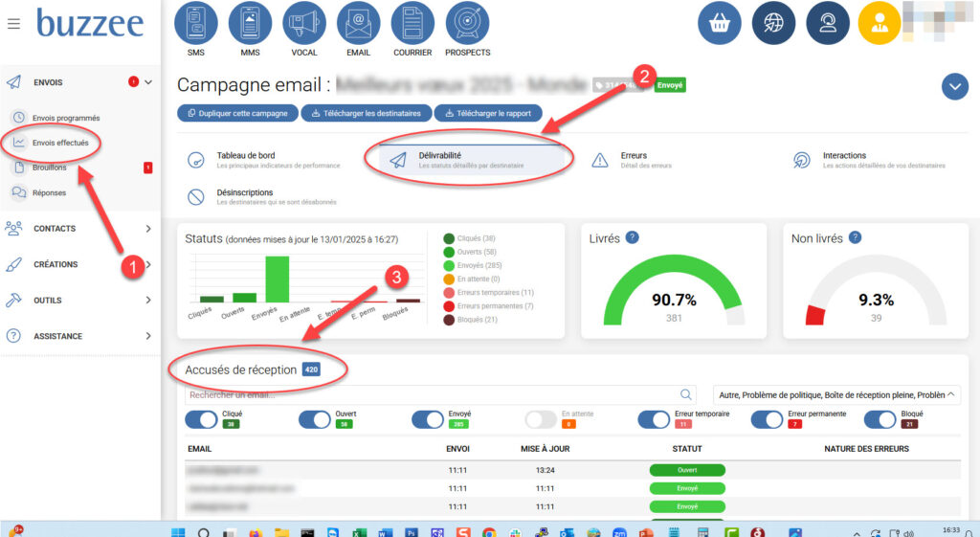This screenshot has height=537, width=980.
Task: Select the Délivrabilité tab
Action: pyautogui.click(x=470, y=160)
